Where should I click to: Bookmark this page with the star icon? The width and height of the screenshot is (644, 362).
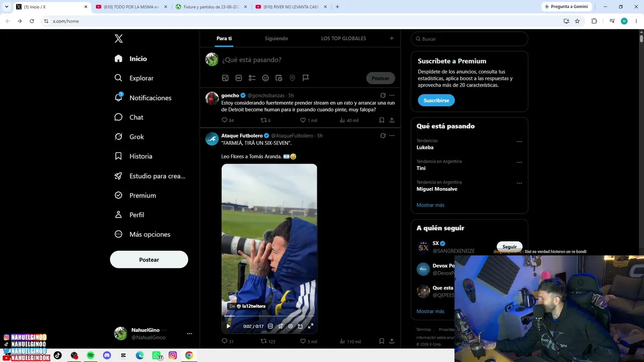tap(577, 21)
